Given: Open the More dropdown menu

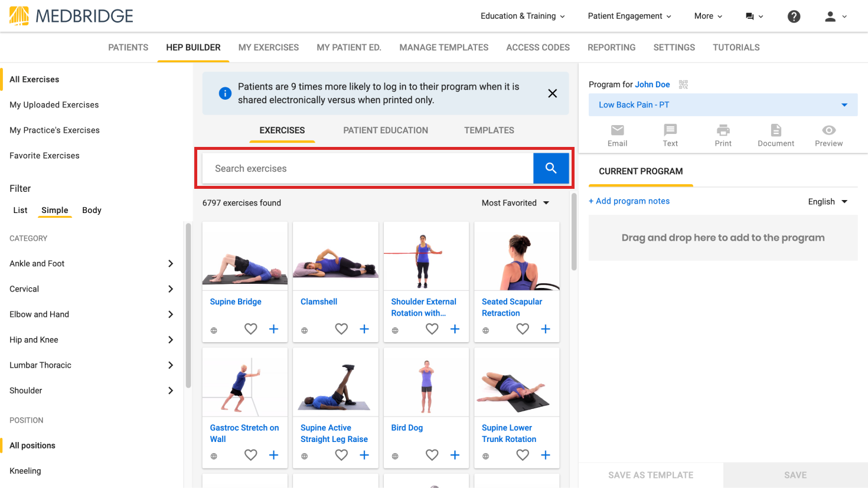Looking at the screenshot, I should (x=708, y=16).
